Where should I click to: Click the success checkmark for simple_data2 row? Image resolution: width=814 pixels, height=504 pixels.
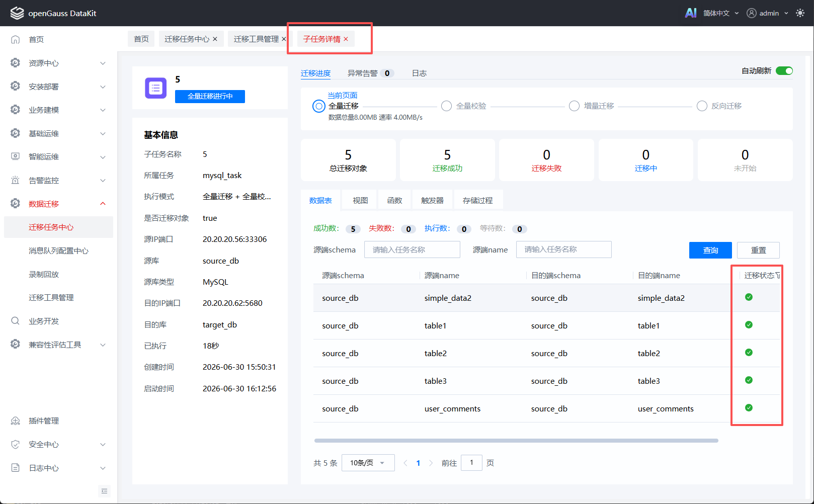749,297
